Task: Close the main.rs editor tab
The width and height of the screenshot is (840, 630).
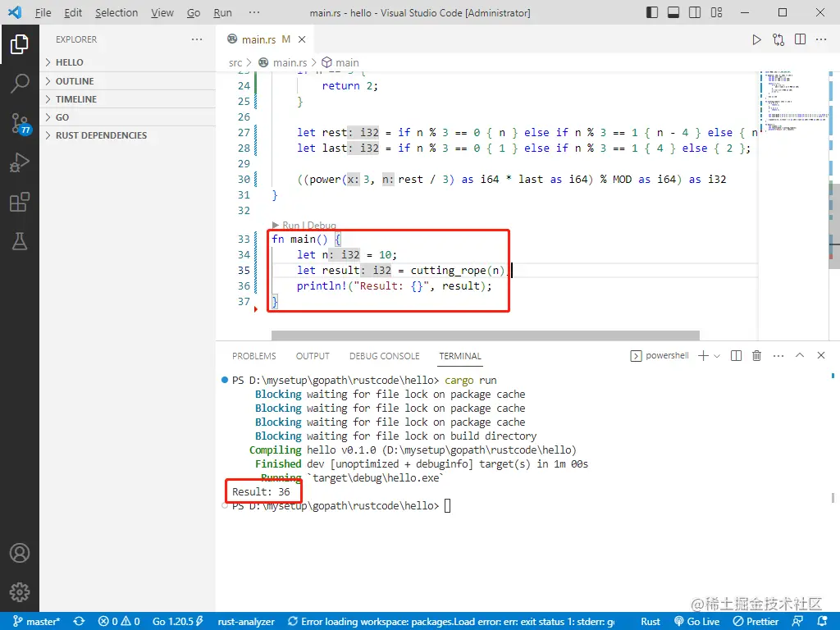Action: point(302,39)
